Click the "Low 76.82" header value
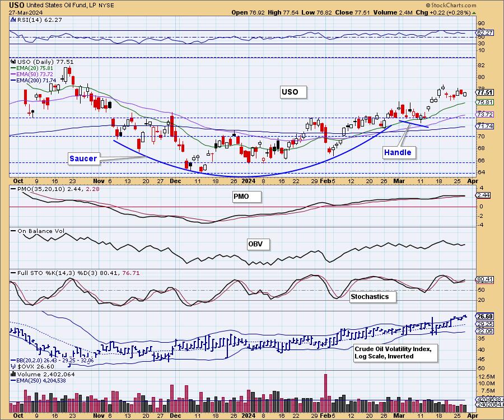Screen dimensions: 504x420 point(317,12)
